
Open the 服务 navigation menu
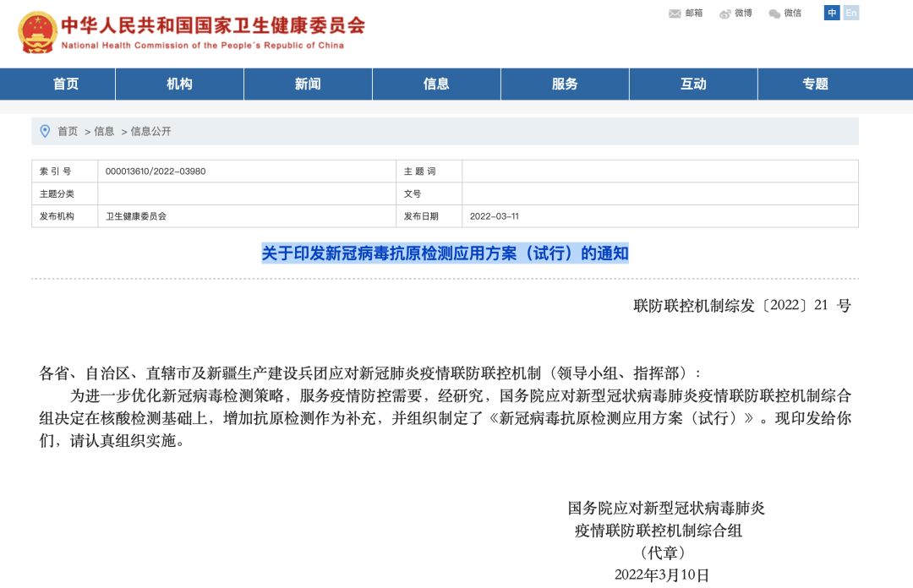coord(565,84)
